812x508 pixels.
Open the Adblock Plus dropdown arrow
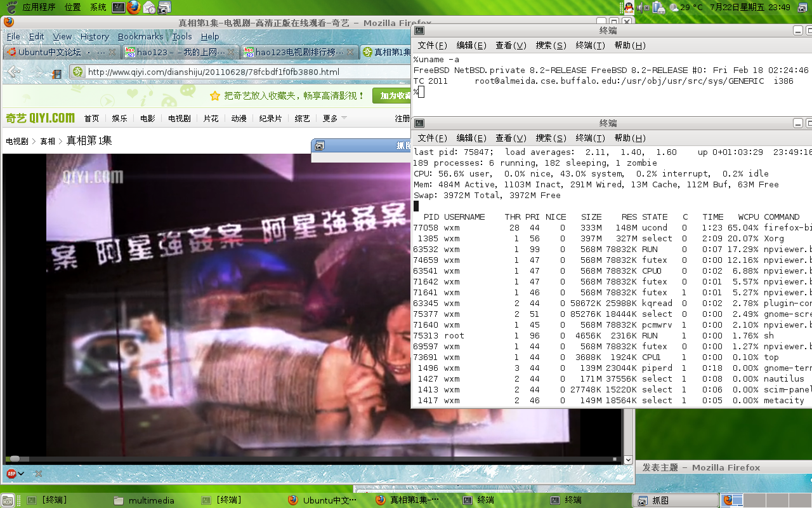pos(21,474)
